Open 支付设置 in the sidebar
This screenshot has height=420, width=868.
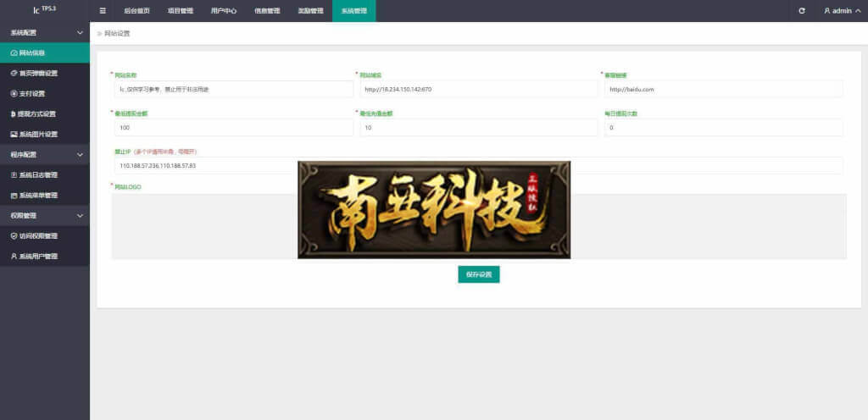[x=45, y=93]
